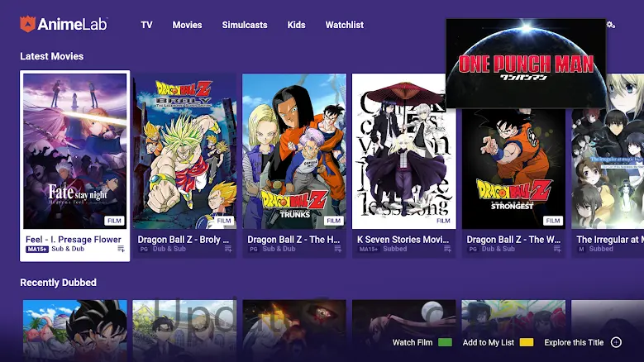Screen dimensions: 644x362
Task: Open the Watchlist page
Action: pyautogui.click(x=344, y=25)
